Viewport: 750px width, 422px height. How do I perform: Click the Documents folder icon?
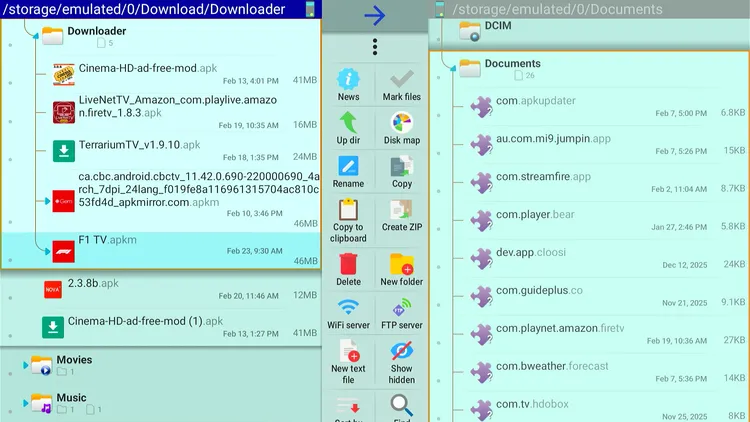(470, 68)
